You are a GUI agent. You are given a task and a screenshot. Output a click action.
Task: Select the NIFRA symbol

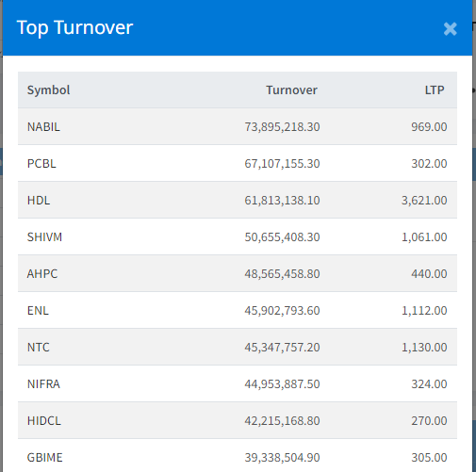[43, 384]
